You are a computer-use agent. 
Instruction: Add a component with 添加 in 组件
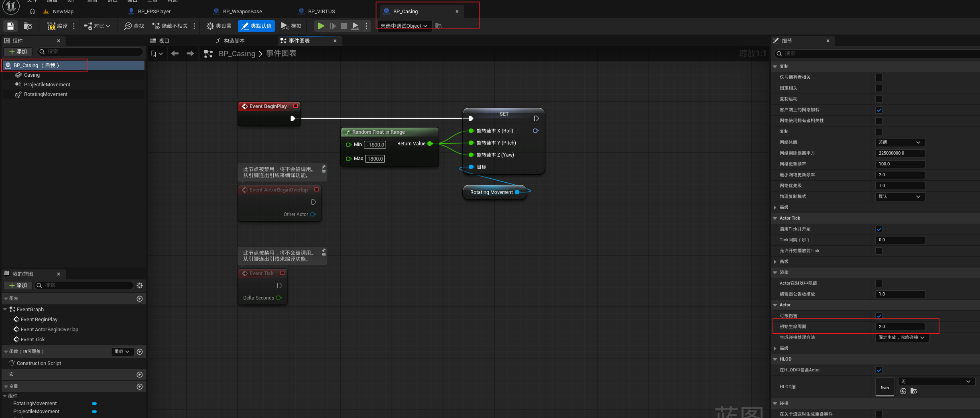coord(18,52)
